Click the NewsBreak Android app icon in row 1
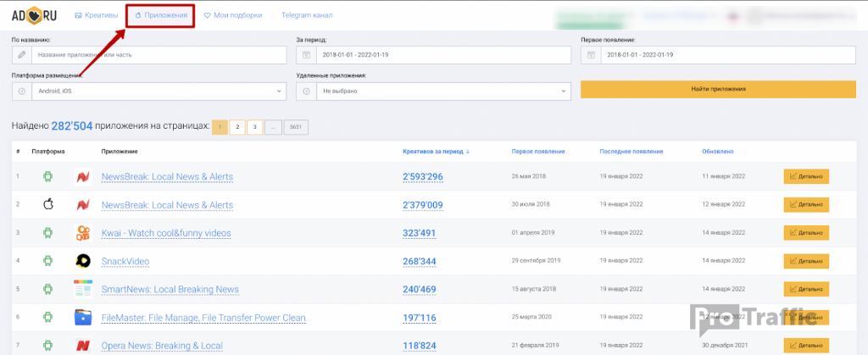Viewport: 868px width, 355px height. [83, 177]
